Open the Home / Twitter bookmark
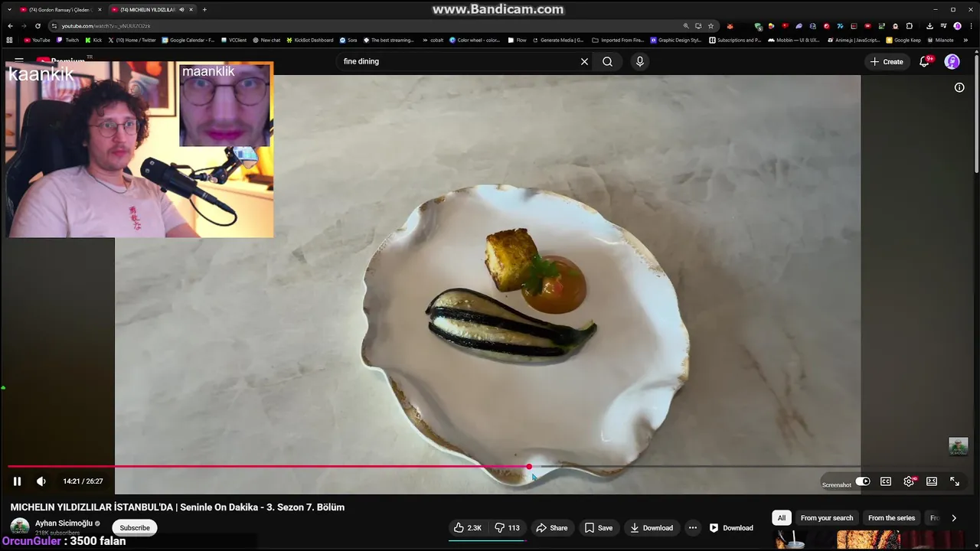The width and height of the screenshot is (980, 551). [x=132, y=40]
